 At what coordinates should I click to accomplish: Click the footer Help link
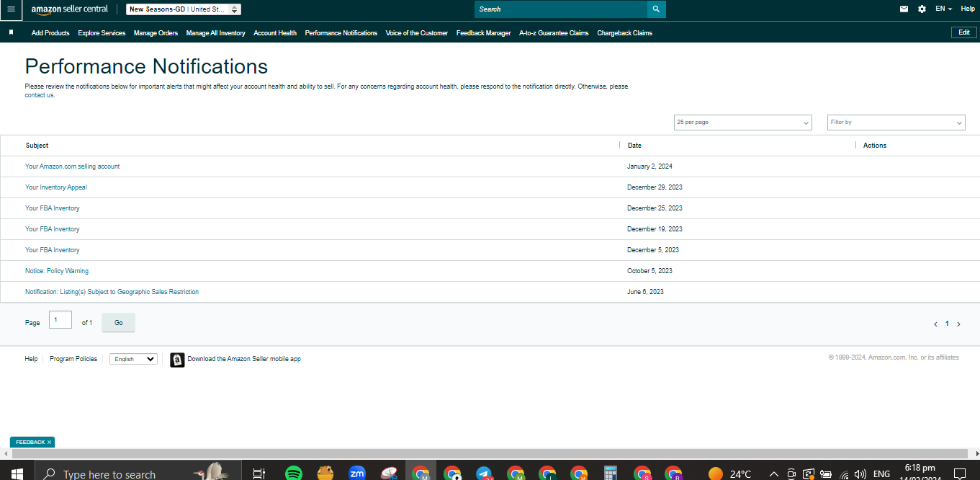pos(31,359)
